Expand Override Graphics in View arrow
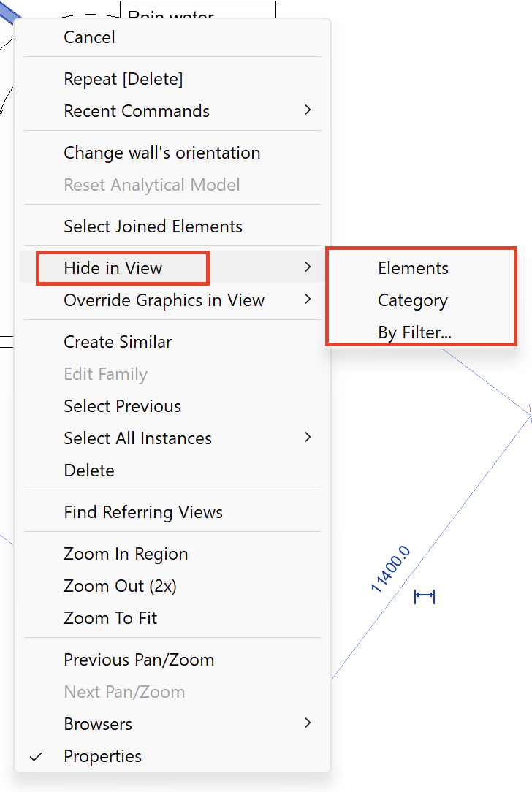Screen dimensions: 532x792 coord(308,300)
